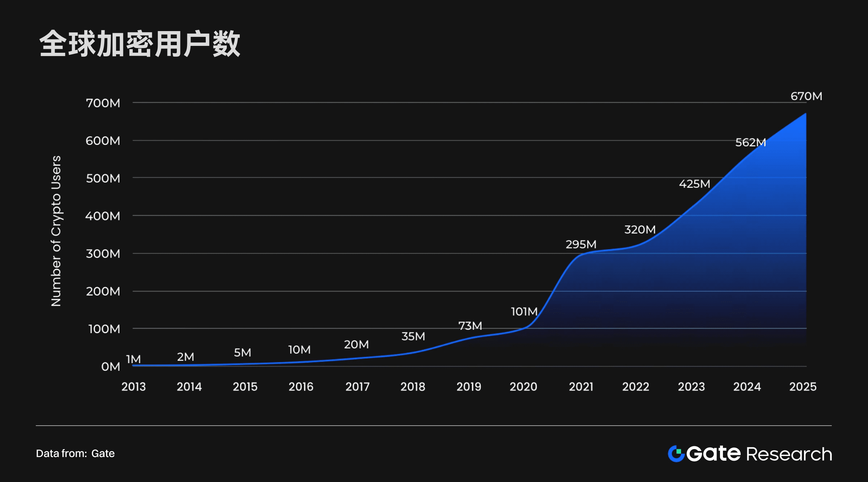Click the 400M y-axis tick label
868x482 pixels.
[102, 216]
